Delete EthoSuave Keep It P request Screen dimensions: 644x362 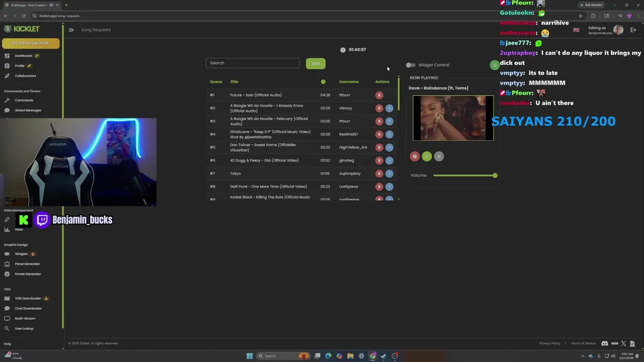379,134
